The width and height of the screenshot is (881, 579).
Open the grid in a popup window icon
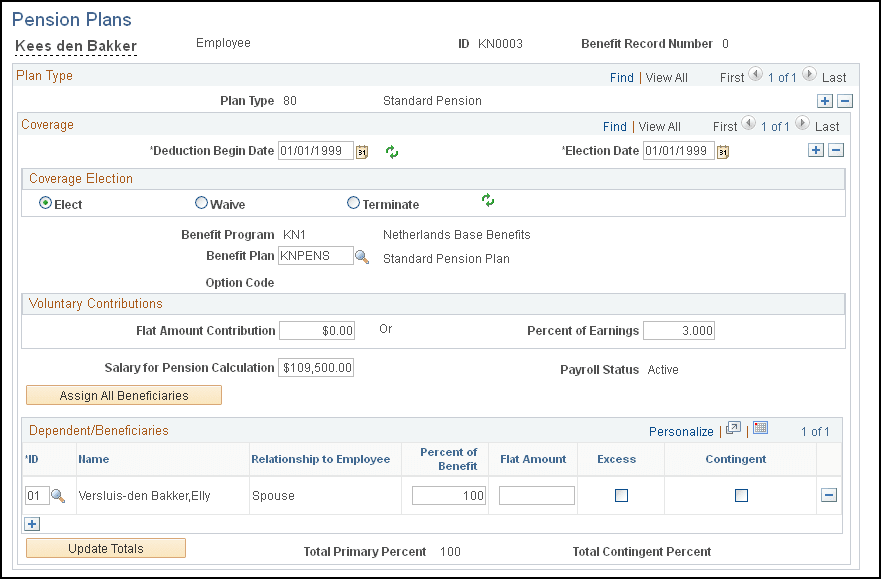pyautogui.click(x=733, y=428)
